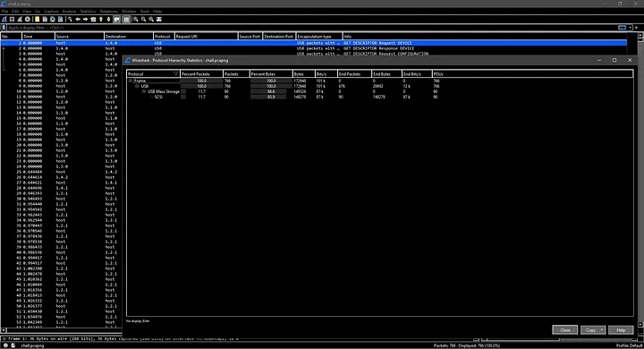Click the add filter button plus
The image size is (644, 349).
pyautogui.click(x=637, y=28)
